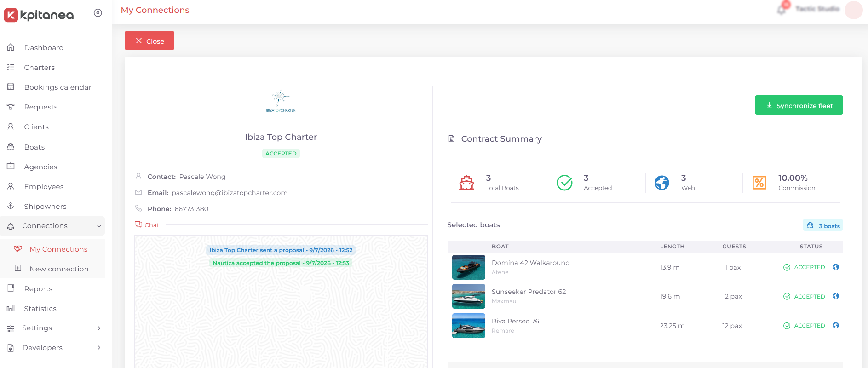Click the Settings sliders icon
Image resolution: width=868 pixels, height=368 pixels.
tap(11, 328)
